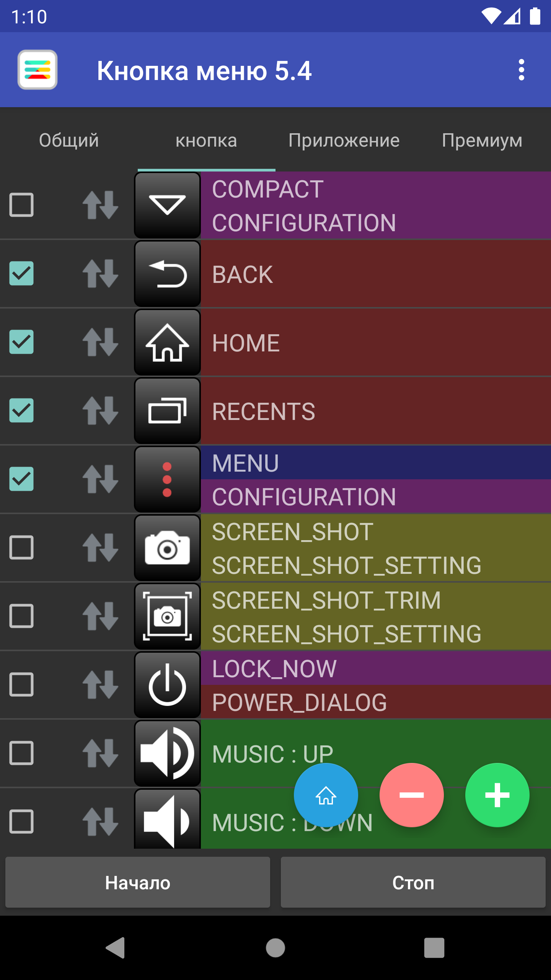Tap reorder arrows on the HOME row
Image resolution: width=551 pixels, height=980 pixels.
pos(100,342)
